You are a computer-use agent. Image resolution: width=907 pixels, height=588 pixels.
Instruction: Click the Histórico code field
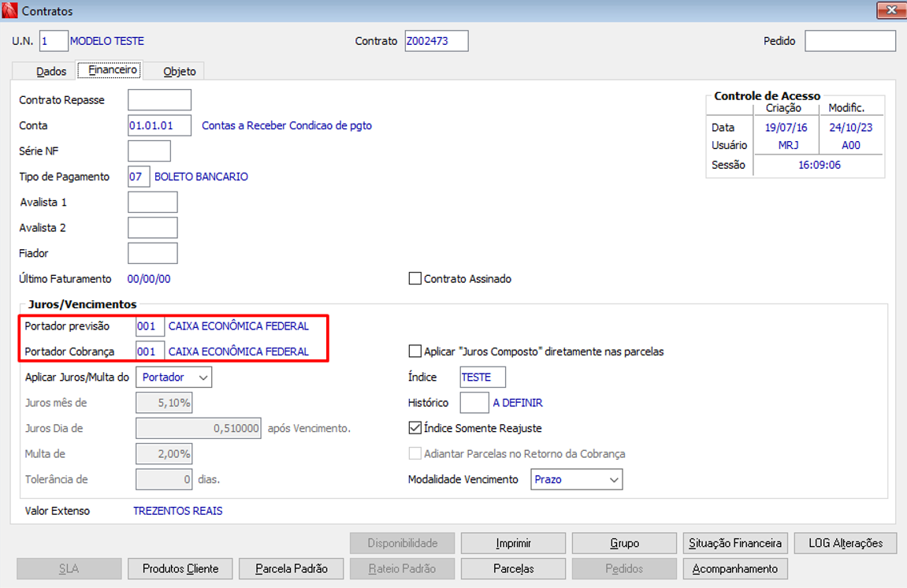[474, 402]
